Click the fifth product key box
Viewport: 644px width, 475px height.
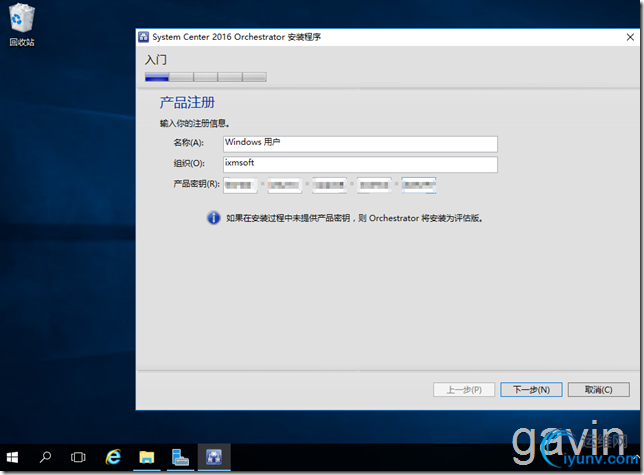point(419,185)
